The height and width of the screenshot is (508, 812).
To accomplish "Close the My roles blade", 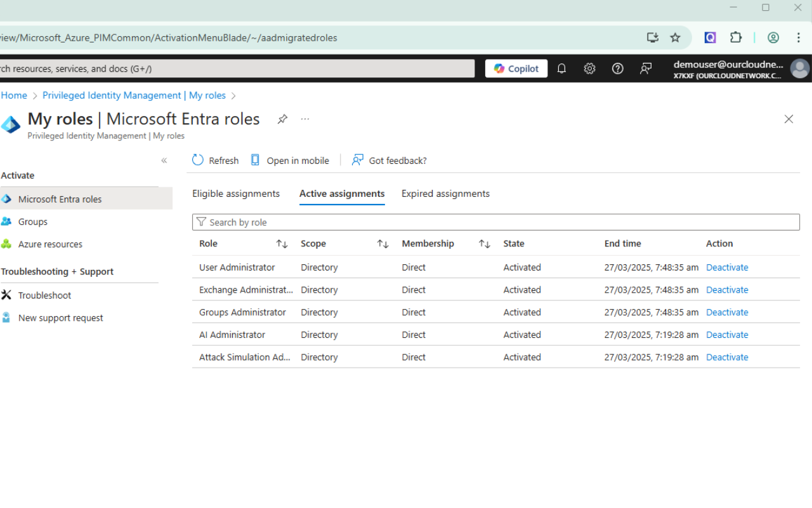I will coord(789,119).
